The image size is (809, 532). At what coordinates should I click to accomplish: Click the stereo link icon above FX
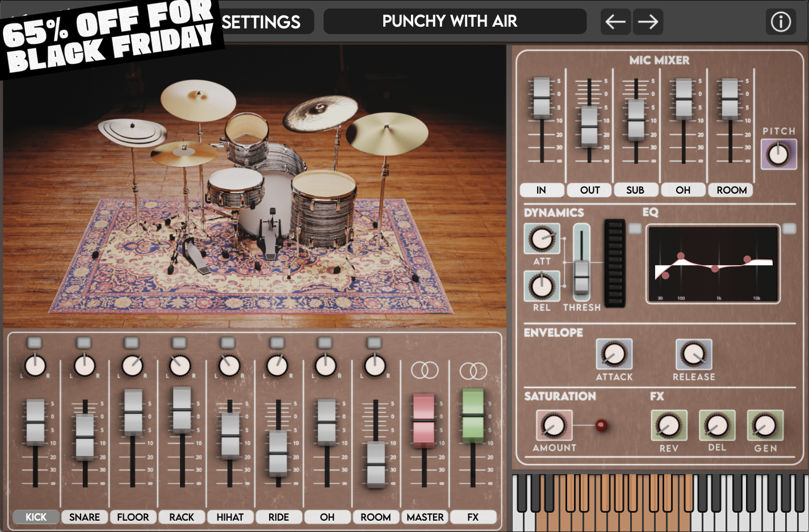(473, 371)
